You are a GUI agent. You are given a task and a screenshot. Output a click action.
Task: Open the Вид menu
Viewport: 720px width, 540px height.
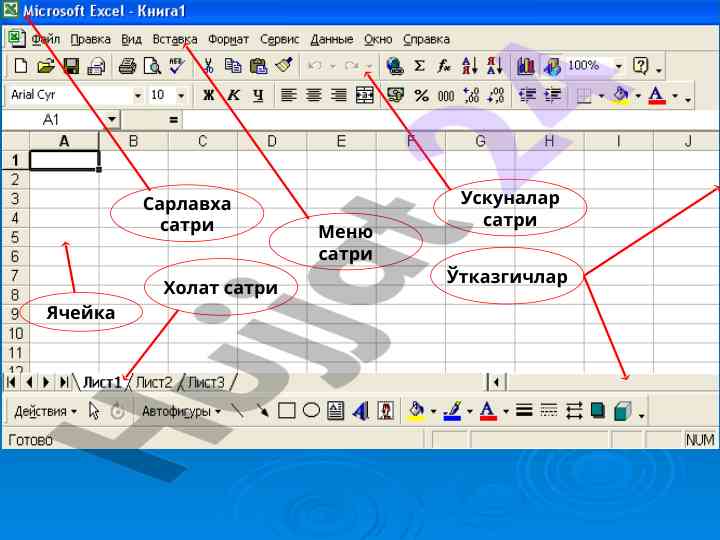pyautogui.click(x=131, y=39)
